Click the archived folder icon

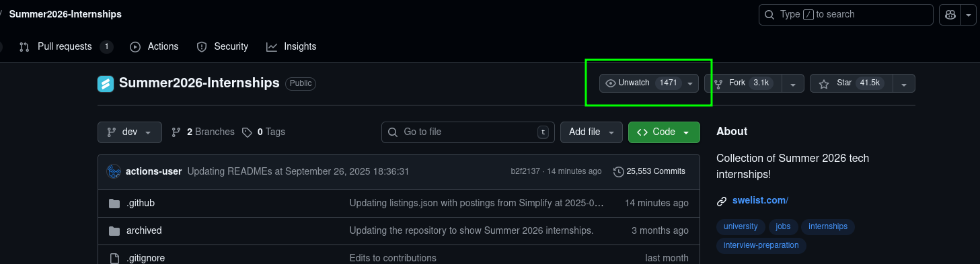[x=114, y=230]
